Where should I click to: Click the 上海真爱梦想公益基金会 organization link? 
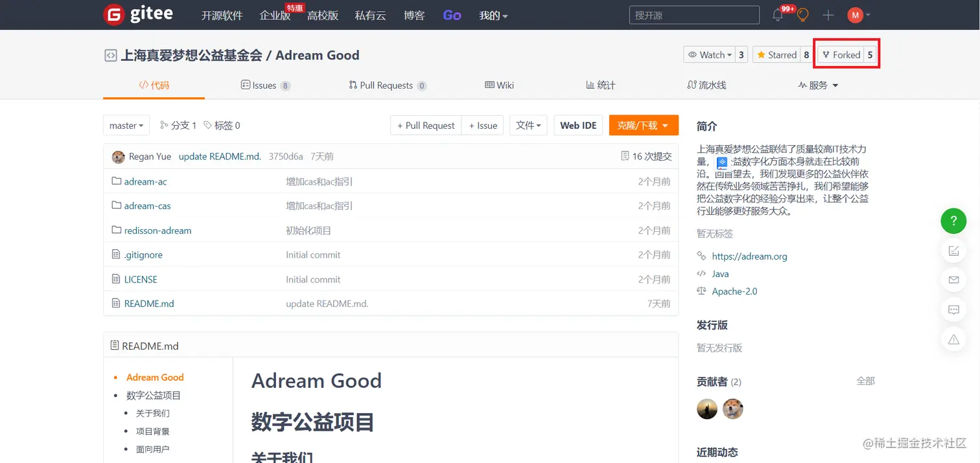tap(191, 56)
